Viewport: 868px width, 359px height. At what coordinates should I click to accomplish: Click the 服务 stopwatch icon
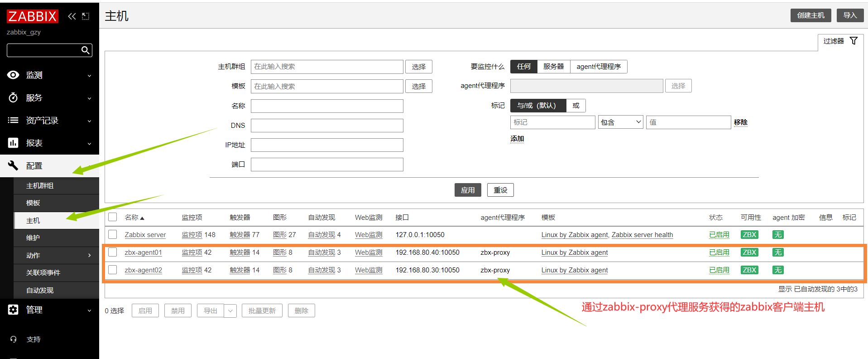tap(13, 97)
